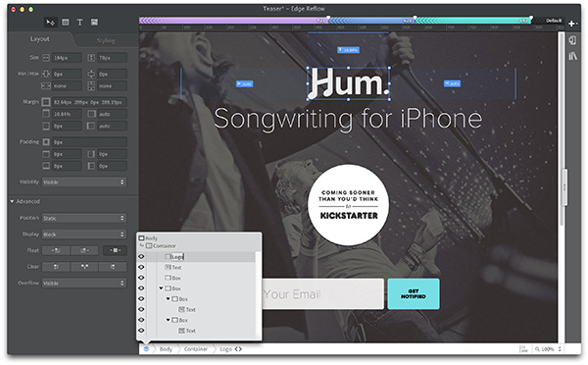Select the teal breakpoint range bar
588x365 pixels.
pyautogui.click(x=473, y=21)
